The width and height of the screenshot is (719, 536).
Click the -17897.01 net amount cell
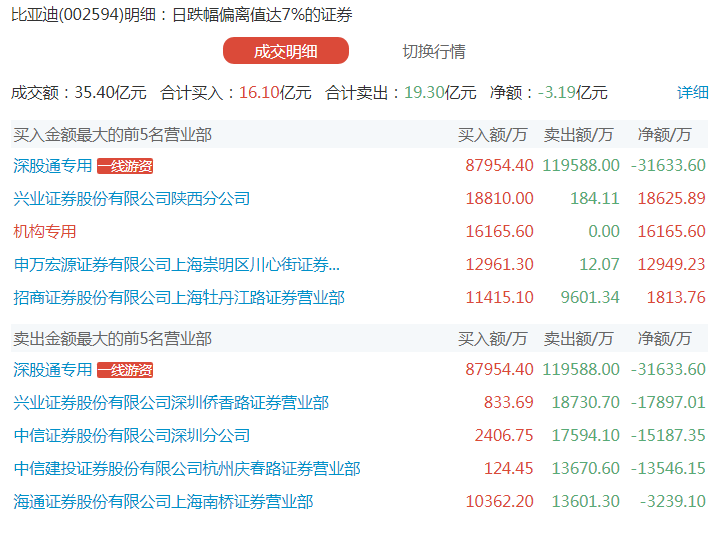coord(668,403)
